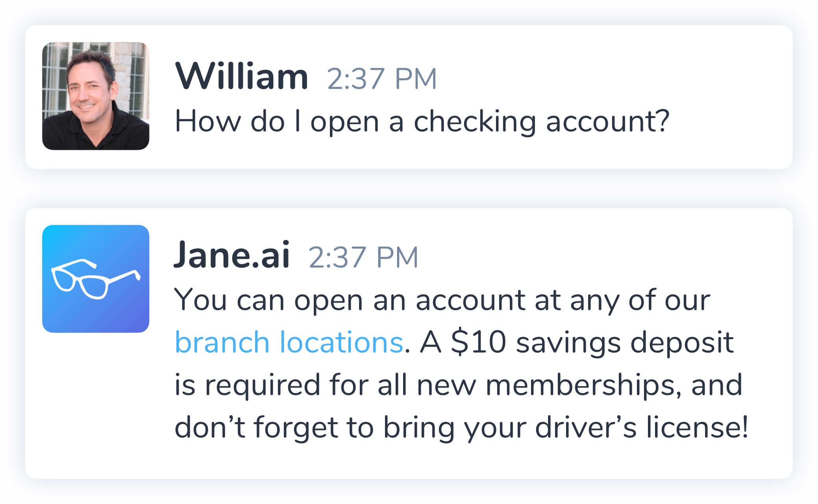This screenshot has width=818, height=504.
Task: Click William's profile photo
Action: coord(96,96)
